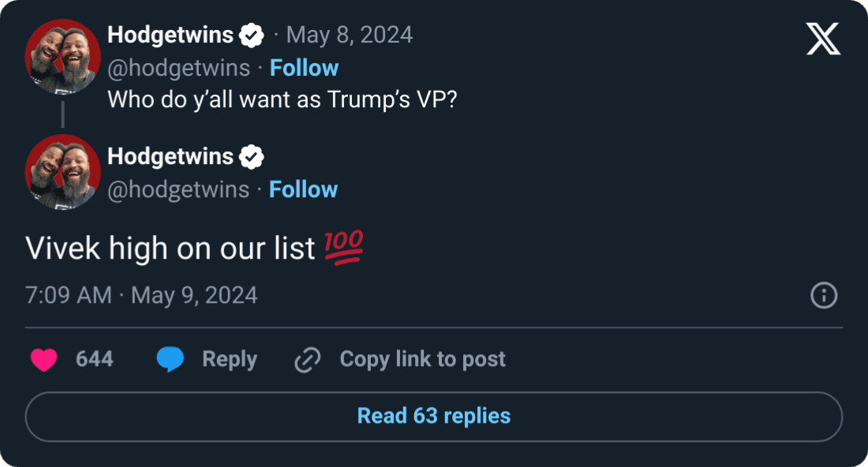The height and width of the screenshot is (467, 868).
Task: Like the post with heart icon
Action: point(44,360)
